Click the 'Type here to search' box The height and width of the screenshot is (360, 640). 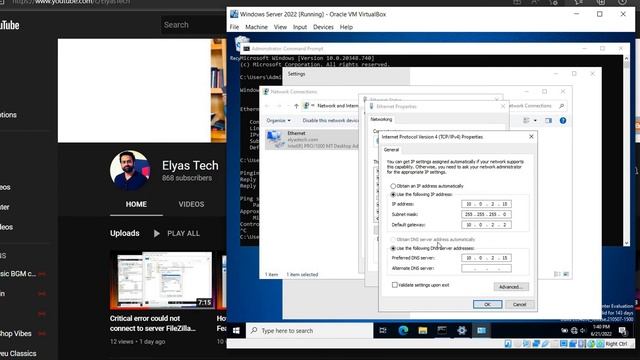[309, 331]
